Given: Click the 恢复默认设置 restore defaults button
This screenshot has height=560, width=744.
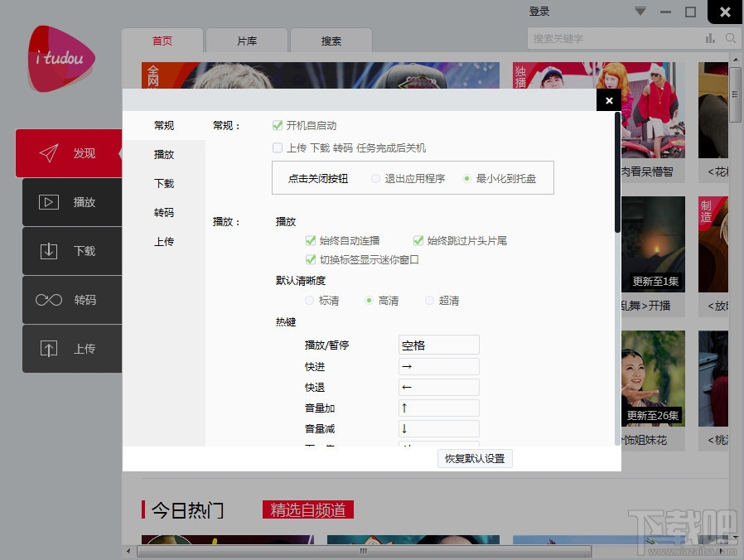Looking at the screenshot, I should click(x=474, y=458).
